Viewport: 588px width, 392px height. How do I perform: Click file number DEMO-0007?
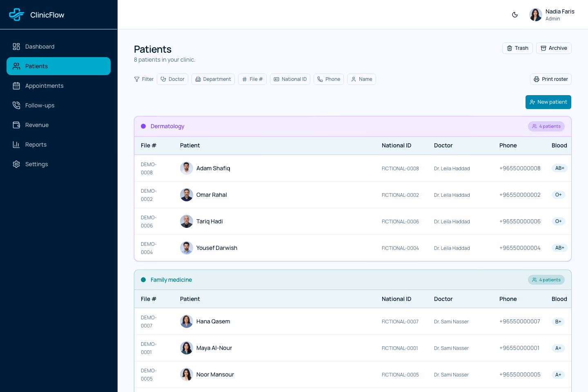pos(149,322)
